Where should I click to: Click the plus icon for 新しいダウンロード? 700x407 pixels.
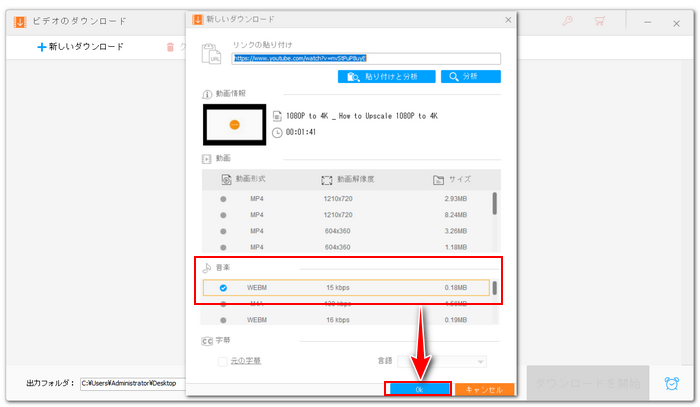tap(42, 46)
